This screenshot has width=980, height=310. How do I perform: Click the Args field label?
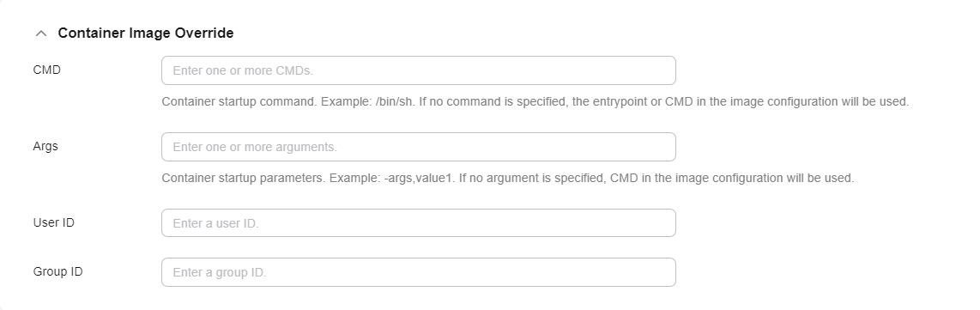[x=45, y=146]
